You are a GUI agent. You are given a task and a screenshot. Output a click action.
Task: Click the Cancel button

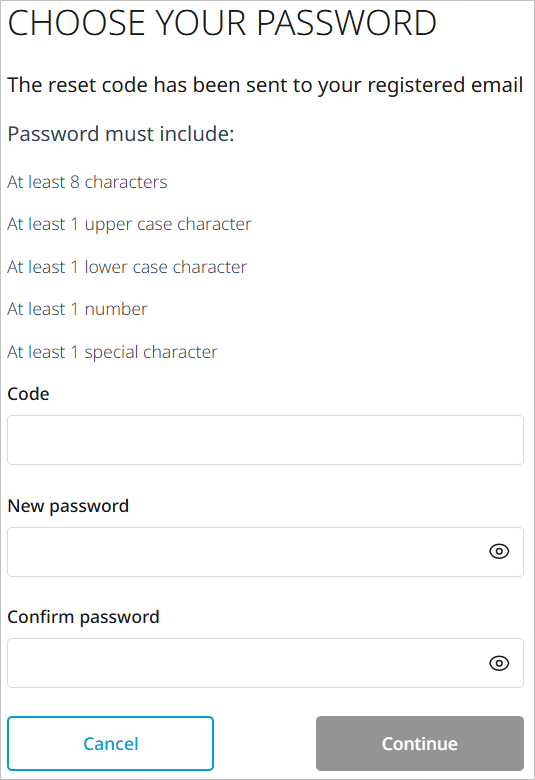110,744
